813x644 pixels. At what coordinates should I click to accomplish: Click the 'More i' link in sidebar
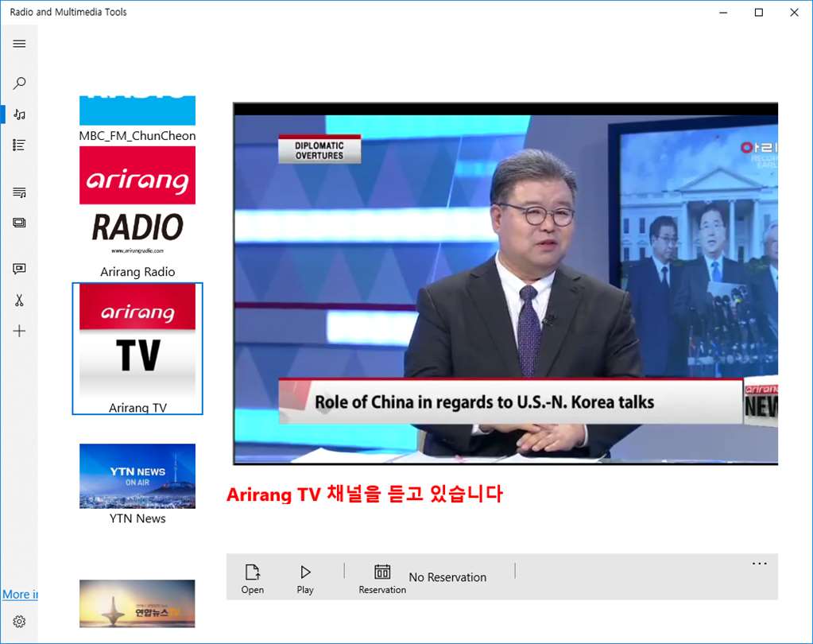(20, 594)
